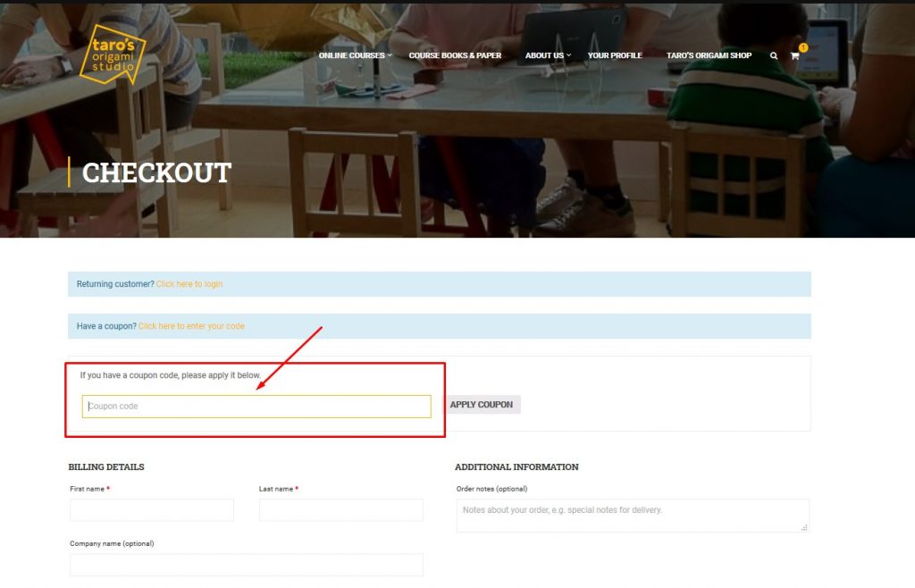Viewport: 915px width, 588px height.
Task: Expand the Online Courses dropdown menu
Action: [x=355, y=55]
